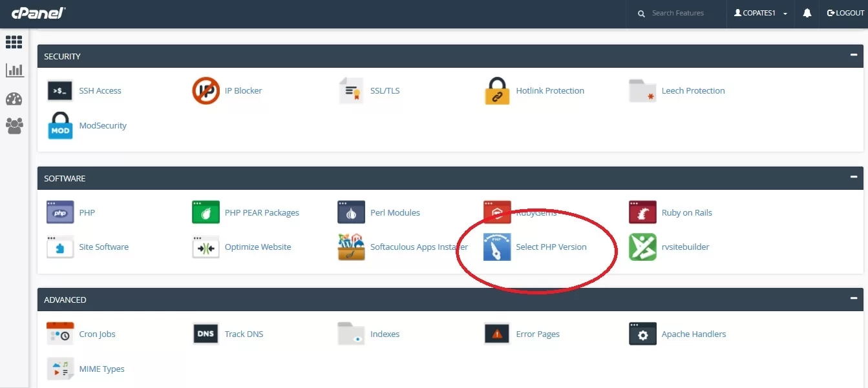The height and width of the screenshot is (388, 868).
Task: Click the cPanel logo
Action: [x=37, y=12]
